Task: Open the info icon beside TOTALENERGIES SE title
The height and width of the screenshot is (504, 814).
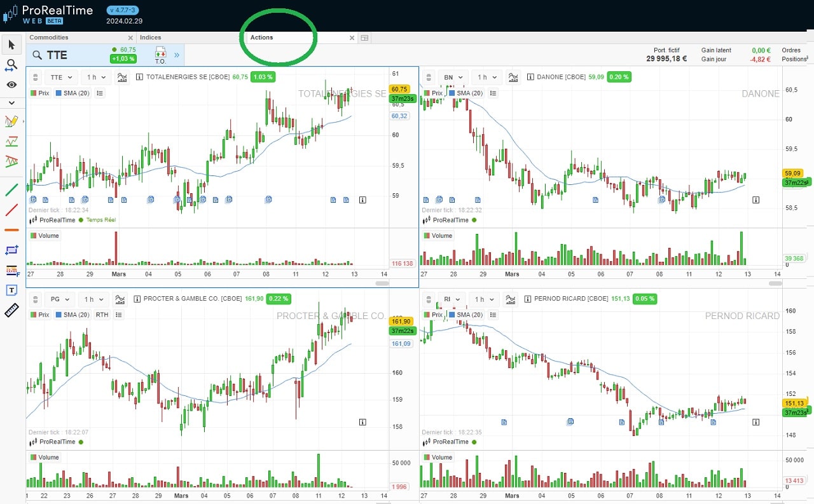Action: coord(139,77)
